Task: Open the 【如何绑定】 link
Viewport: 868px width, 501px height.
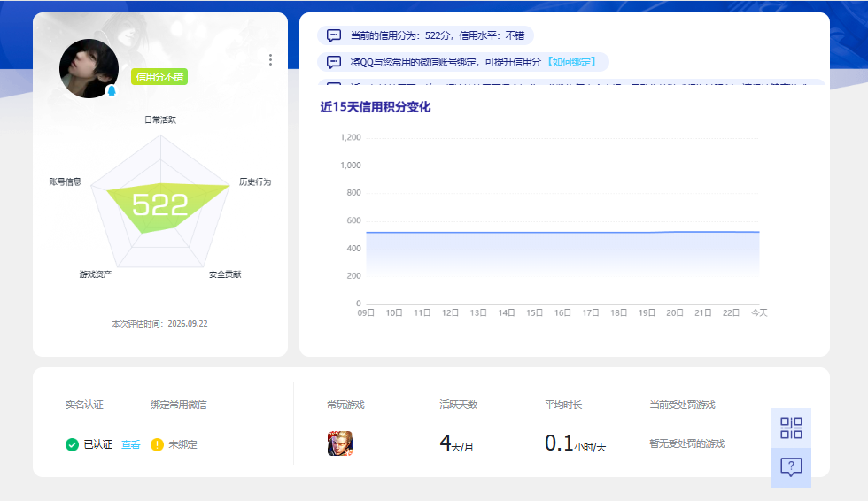Action: tap(572, 62)
